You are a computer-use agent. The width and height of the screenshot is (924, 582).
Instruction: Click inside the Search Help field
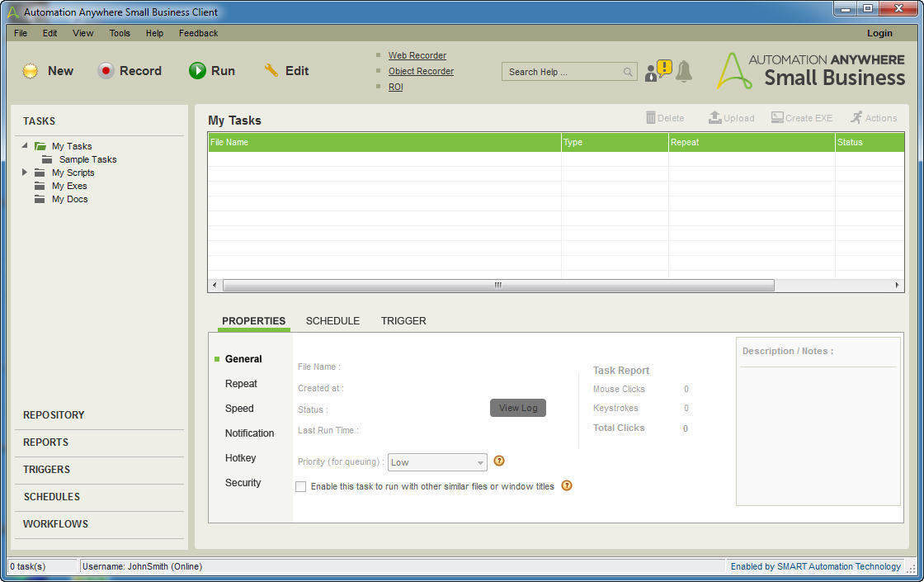(561, 71)
